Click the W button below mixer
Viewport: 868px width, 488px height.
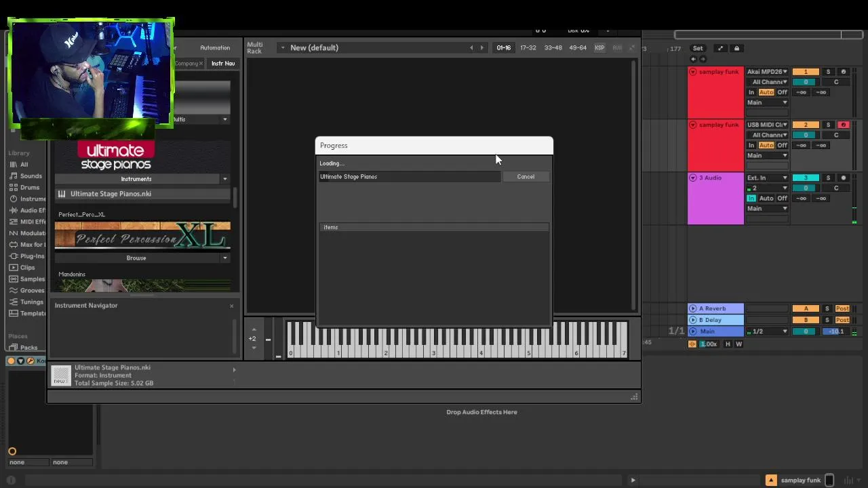pyautogui.click(x=739, y=344)
